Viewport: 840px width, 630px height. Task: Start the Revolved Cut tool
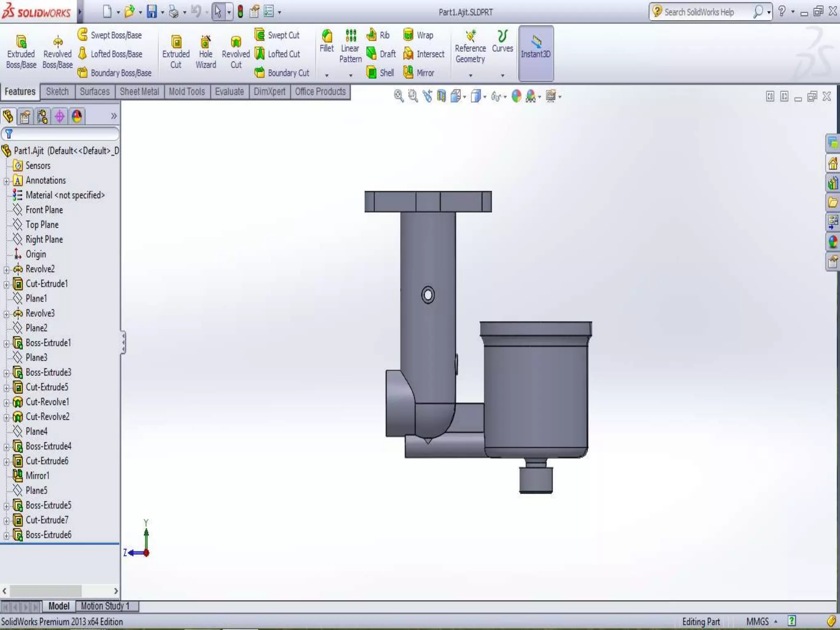(236, 52)
